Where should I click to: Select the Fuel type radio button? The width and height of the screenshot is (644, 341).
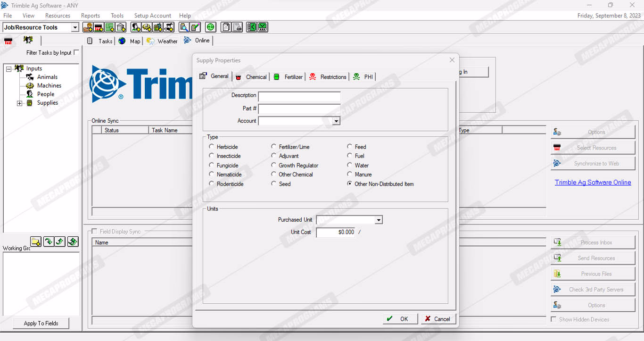(x=350, y=156)
